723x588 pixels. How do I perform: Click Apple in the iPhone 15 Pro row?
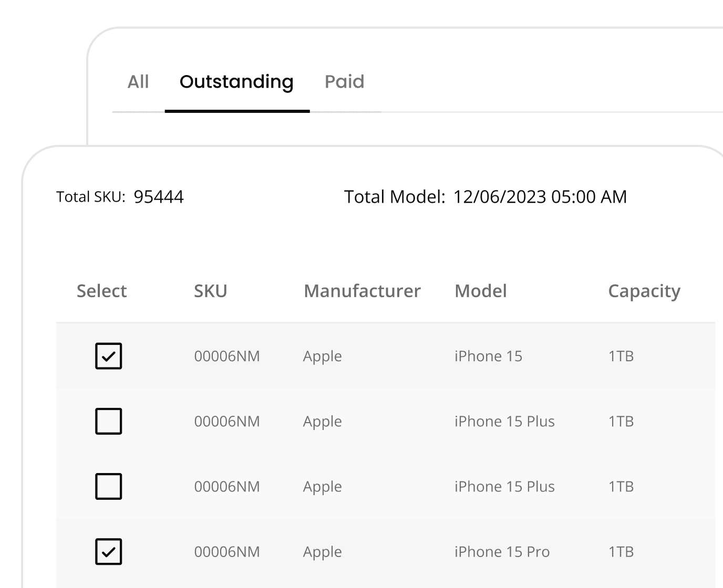tap(323, 552)
